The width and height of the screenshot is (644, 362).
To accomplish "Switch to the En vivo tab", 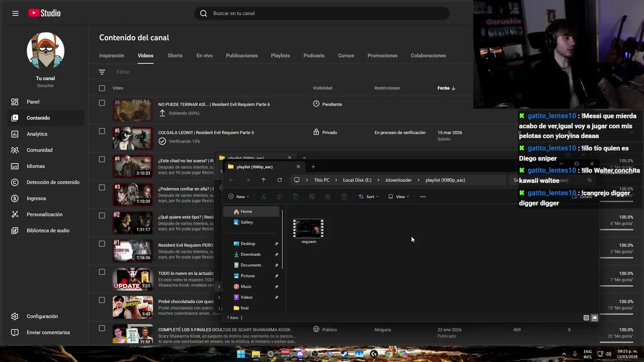I will [204, 56].
